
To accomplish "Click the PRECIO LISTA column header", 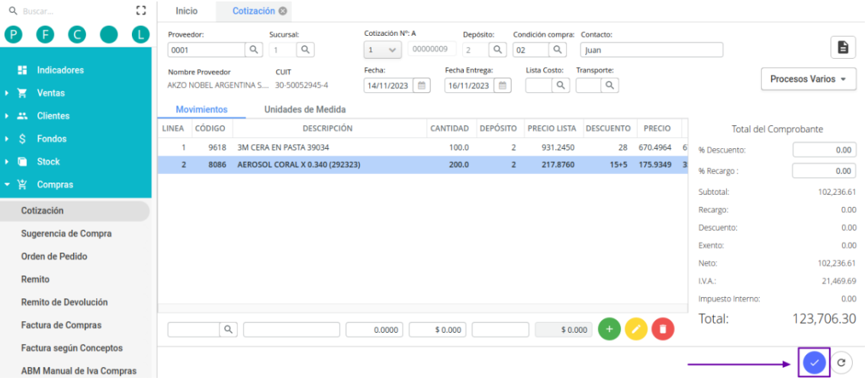I will (551, 128).
